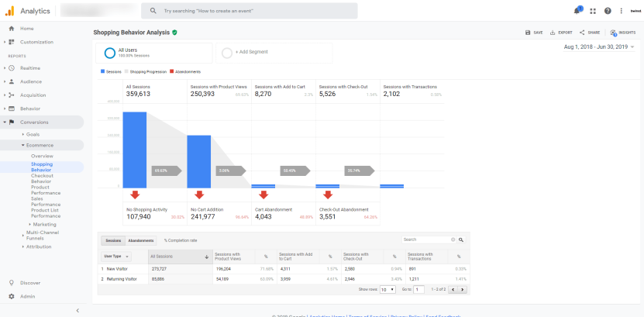Open Product List Performance report
The height and width of the screenshot is (317, 644).
[46, 213]
